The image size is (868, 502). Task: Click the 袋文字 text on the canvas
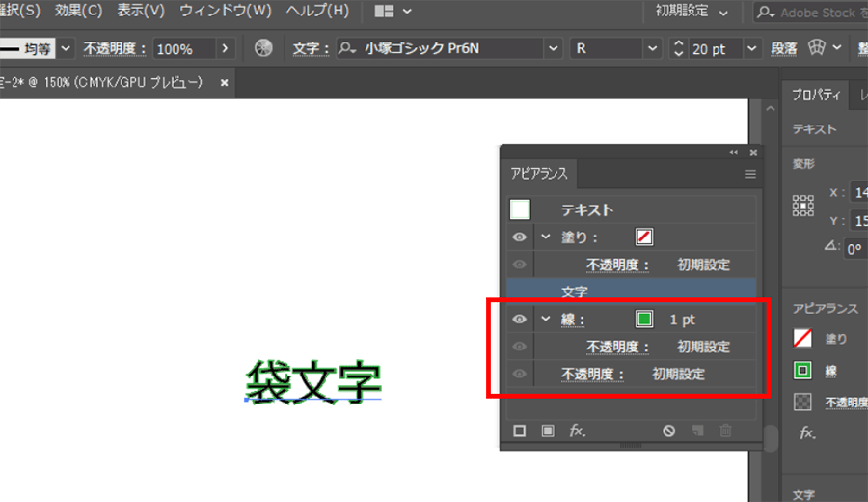313,381
